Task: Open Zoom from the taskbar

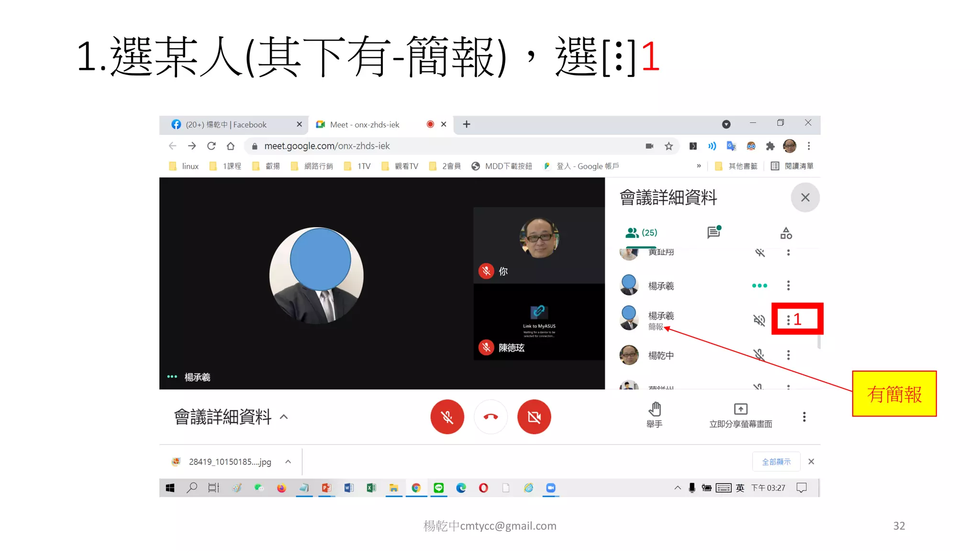Action: (x=551, y=488)
